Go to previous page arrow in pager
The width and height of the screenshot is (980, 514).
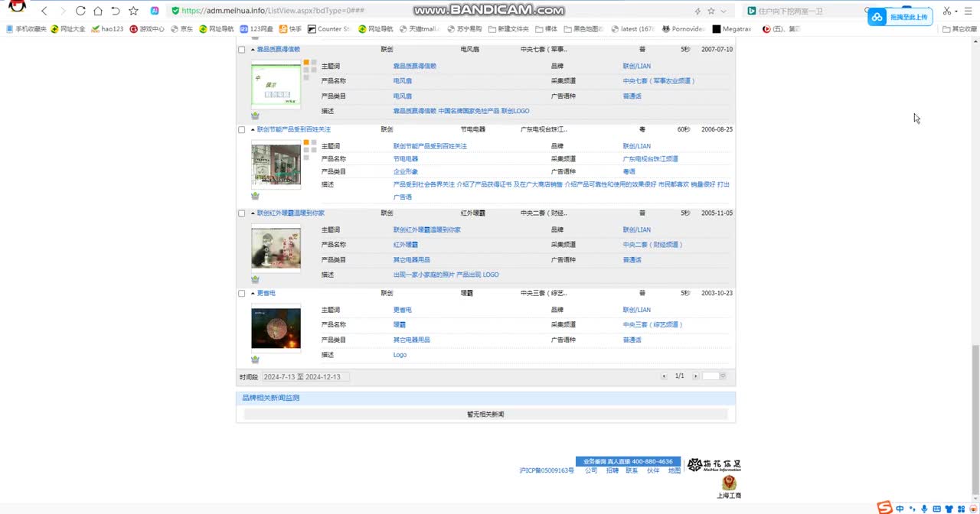(x=665, y=376)
